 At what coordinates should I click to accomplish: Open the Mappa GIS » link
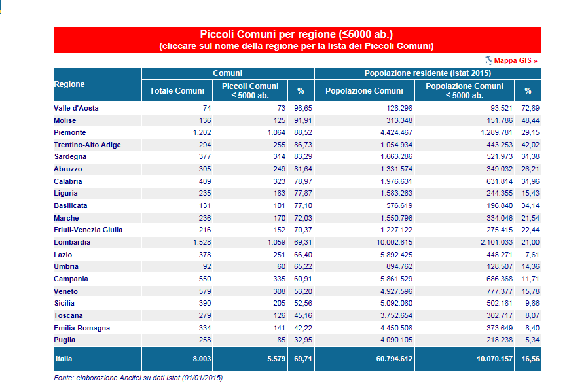point(516,60)
